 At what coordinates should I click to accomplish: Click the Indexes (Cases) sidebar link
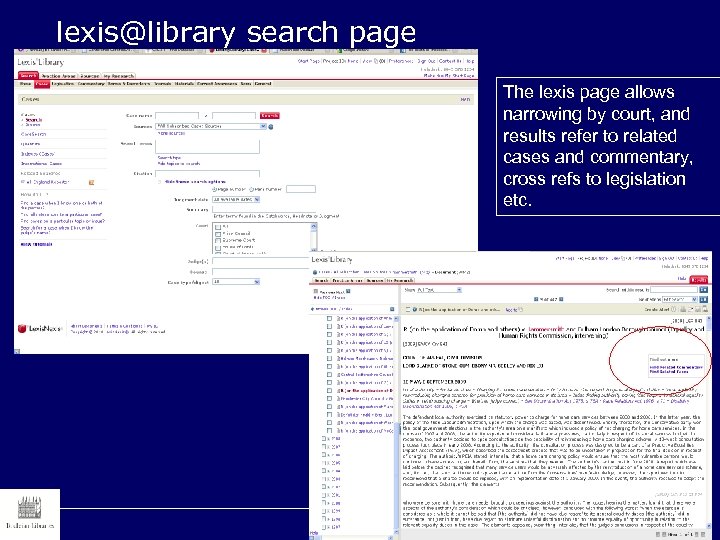pos(38,154)
